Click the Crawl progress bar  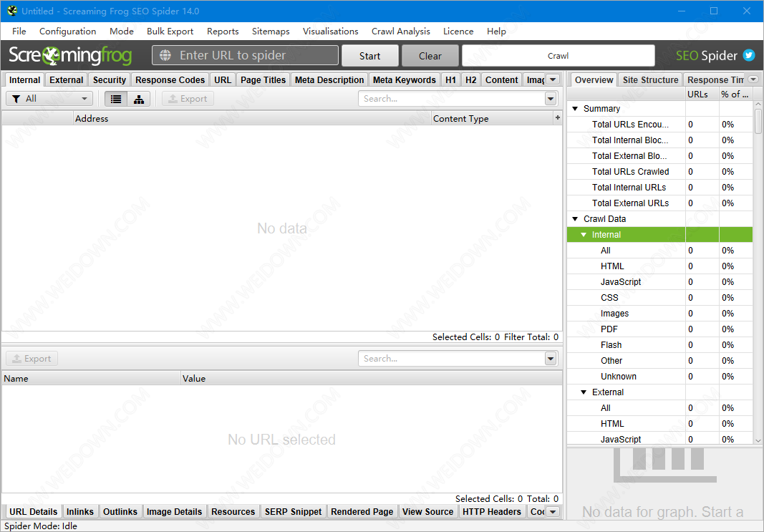point(558,56)
